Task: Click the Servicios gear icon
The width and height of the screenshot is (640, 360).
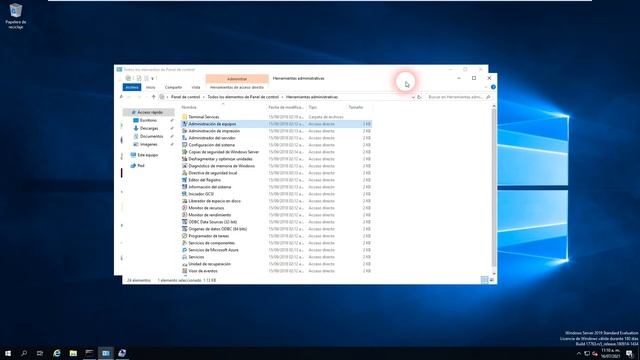Action: (x=184, y=257)
